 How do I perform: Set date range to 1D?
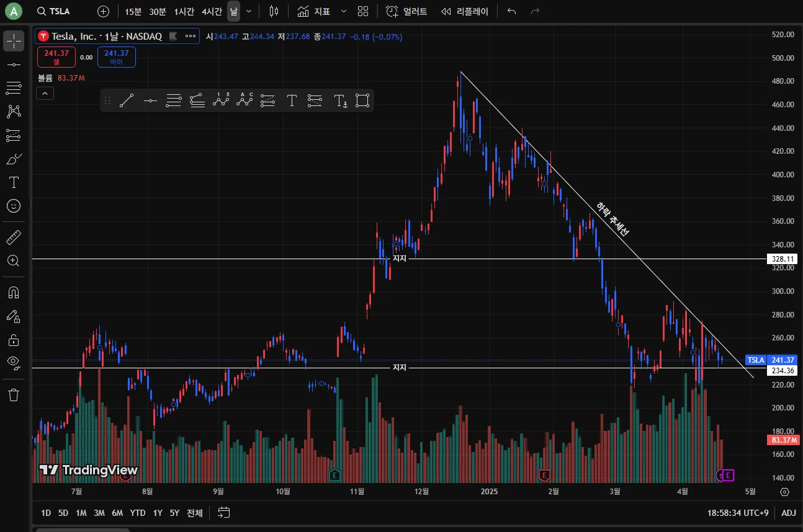pyautogui.click(x=46, y=513)
